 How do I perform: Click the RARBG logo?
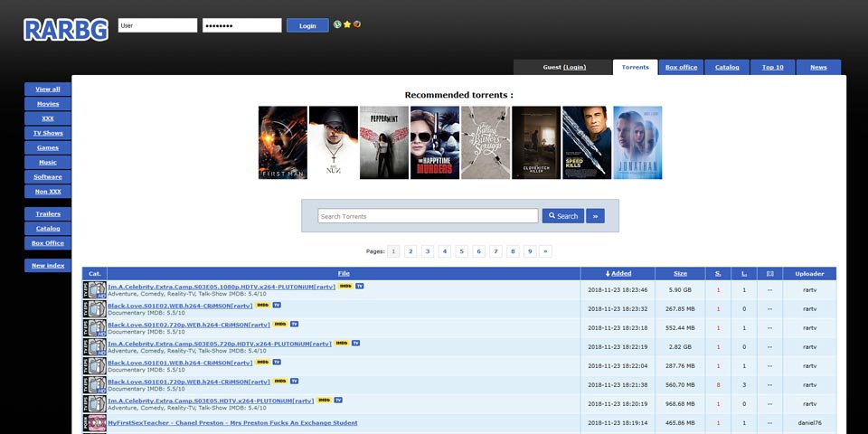click(x=66, y=29)
